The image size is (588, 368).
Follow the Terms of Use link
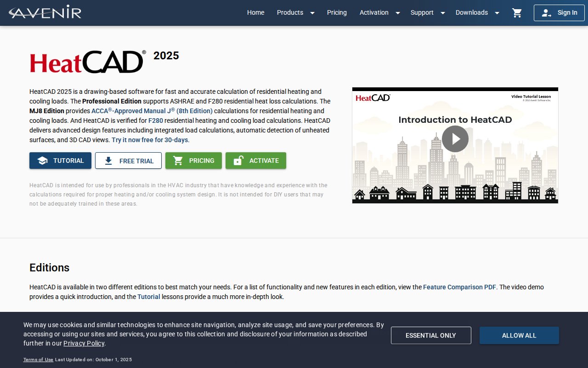pyautogui.click(x=38, y=360)
